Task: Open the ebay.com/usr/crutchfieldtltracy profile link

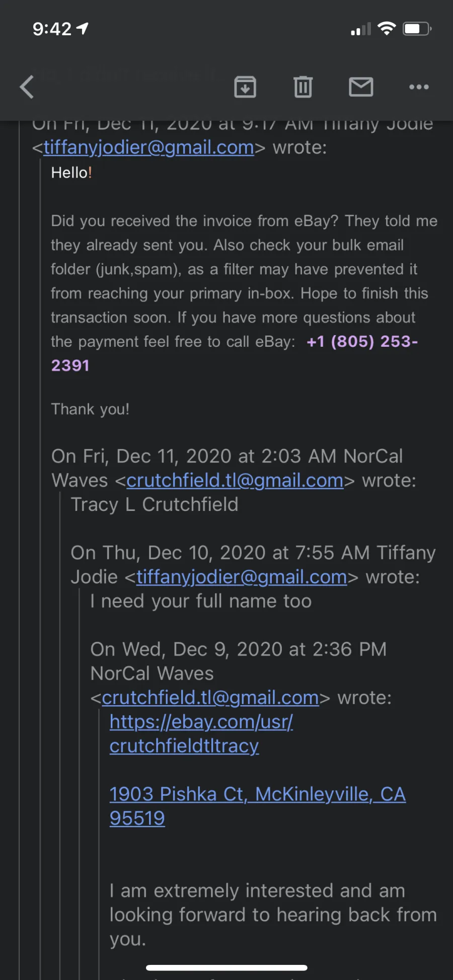Action: coord(201,734)
